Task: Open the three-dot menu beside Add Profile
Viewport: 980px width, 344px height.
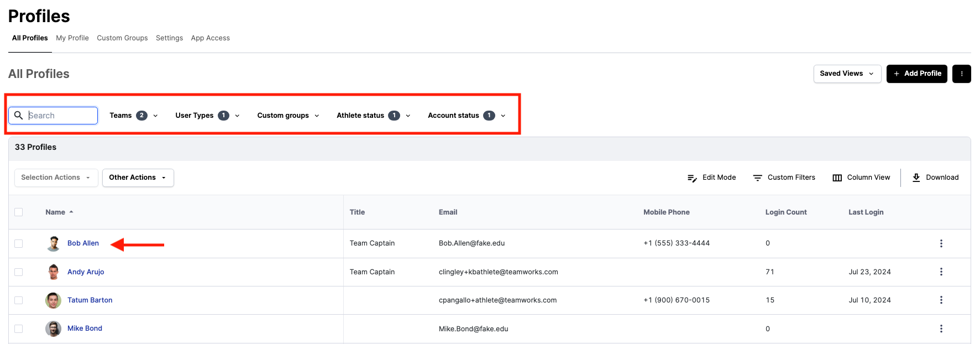Action: [961, 74]
